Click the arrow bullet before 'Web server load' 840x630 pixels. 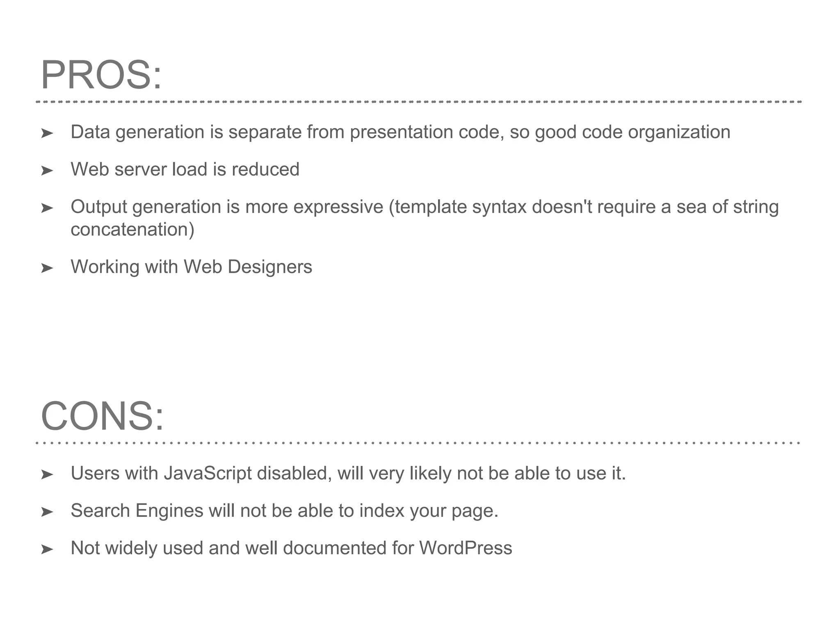(47, 170)
